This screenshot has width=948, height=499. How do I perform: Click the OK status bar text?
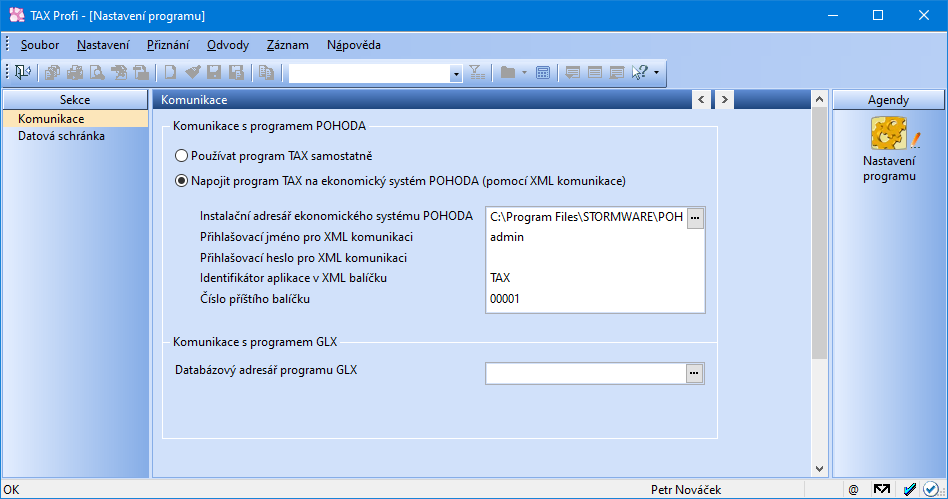(x=11, y=489)
